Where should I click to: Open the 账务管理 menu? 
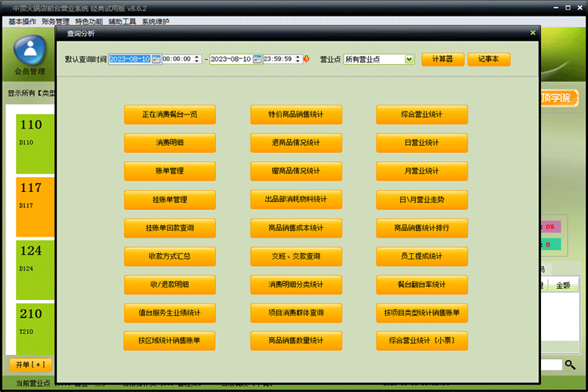[x=56, y=21]
